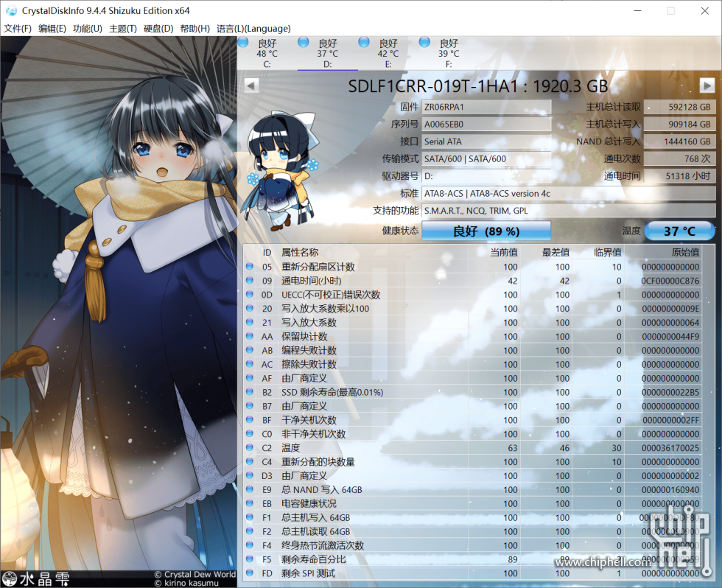Select row AF 由厂商定义

coord(473,378)
